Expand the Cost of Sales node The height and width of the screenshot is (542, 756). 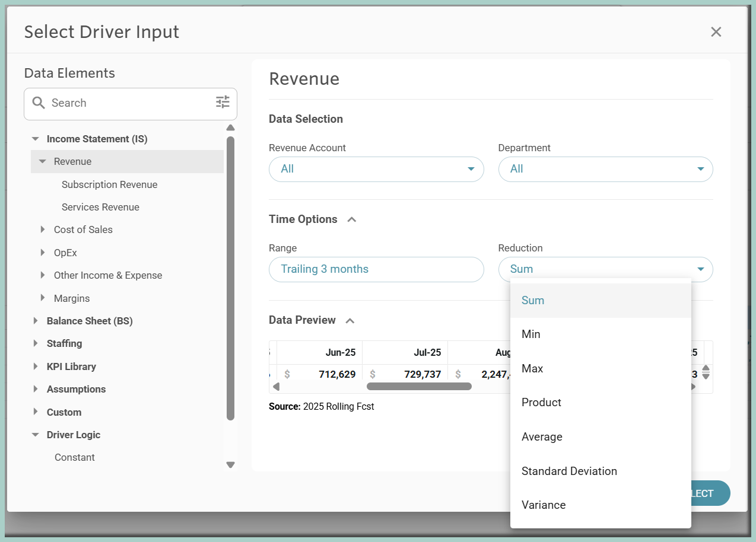coord(42,229)
